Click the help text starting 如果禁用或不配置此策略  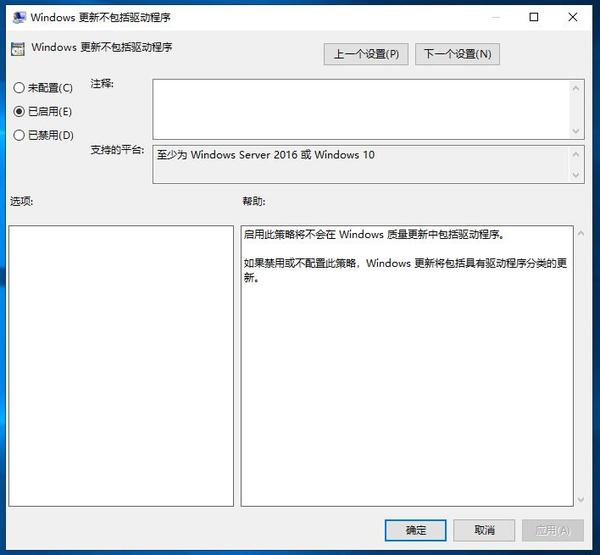click(405, 270)
